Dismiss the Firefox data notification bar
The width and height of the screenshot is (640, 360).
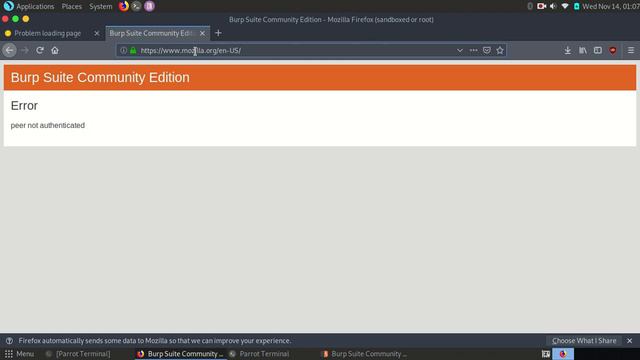(629, 340)
